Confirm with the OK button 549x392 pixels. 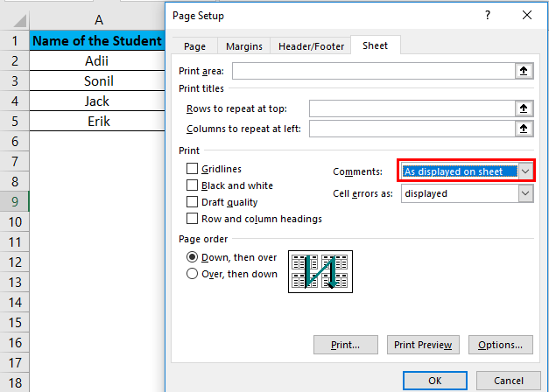pos(435,381)
